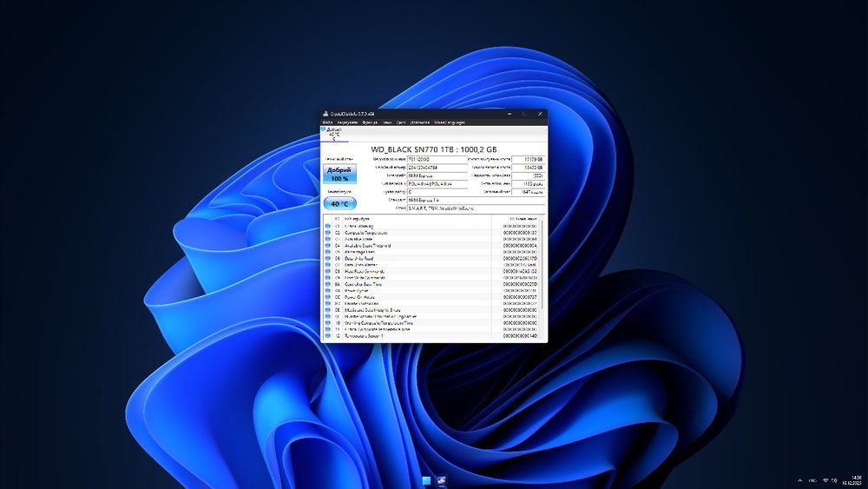Click the interface field showing NVM Express
868x489 pixels.
(437, 175)
